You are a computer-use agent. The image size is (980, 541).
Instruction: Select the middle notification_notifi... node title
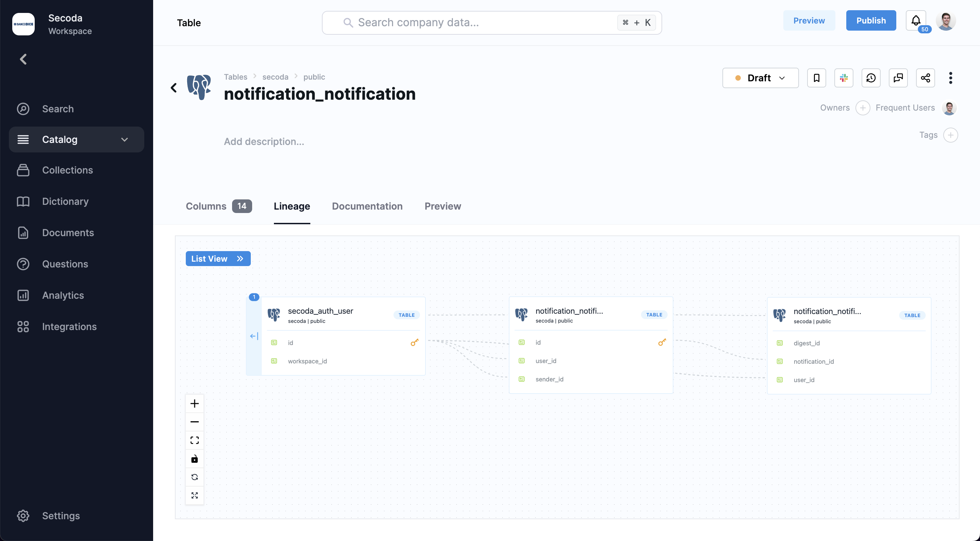(569, 311)
